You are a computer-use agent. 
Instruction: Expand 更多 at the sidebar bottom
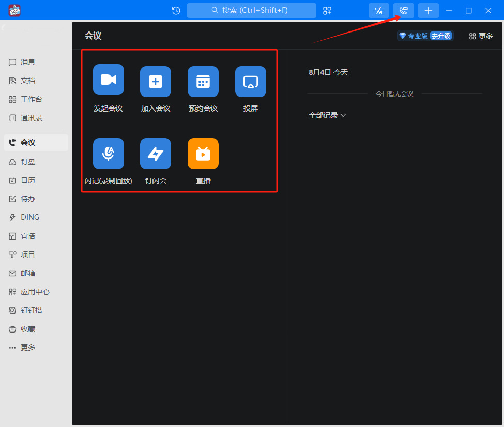click(23, 347)
